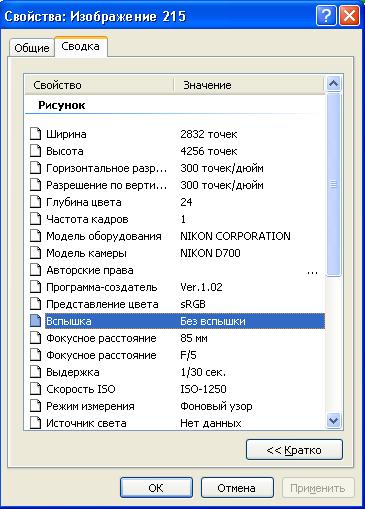Click the vertical scrollbar thumb
Image resolution: width=365 pixels, height=509 pixels.
(x=334, y=184)
